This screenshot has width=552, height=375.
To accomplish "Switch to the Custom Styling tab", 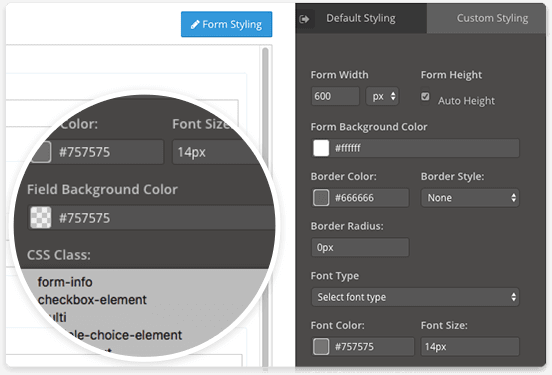I will [492, 18].
